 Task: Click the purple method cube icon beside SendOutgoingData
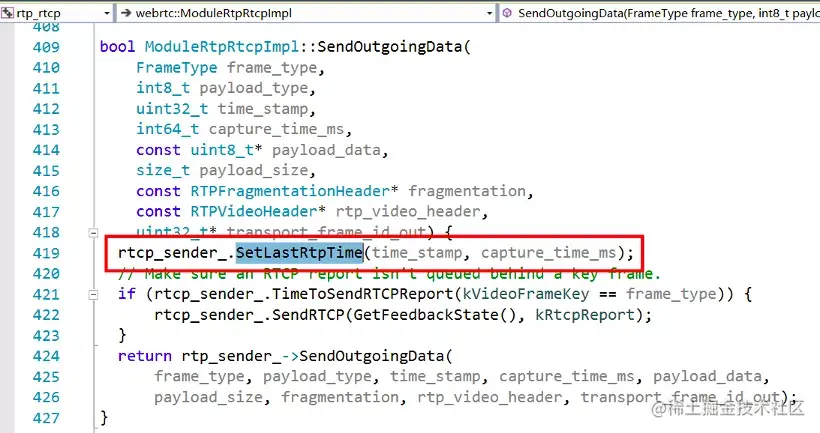(507, 13)
